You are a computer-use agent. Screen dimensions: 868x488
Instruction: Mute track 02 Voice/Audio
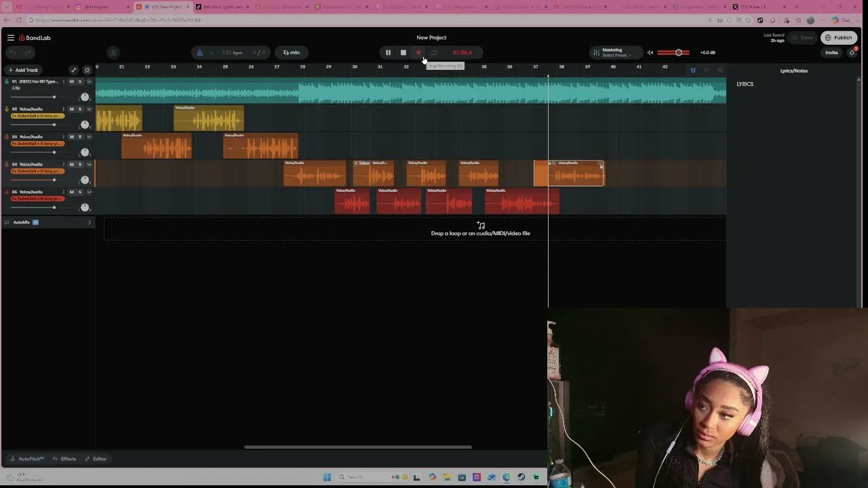click(71, 109)
